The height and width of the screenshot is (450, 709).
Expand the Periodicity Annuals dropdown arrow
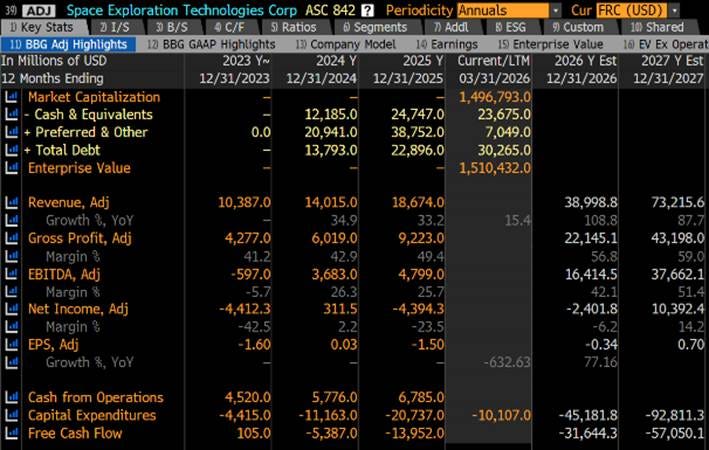pyautogui.click(x=556, y=10)
